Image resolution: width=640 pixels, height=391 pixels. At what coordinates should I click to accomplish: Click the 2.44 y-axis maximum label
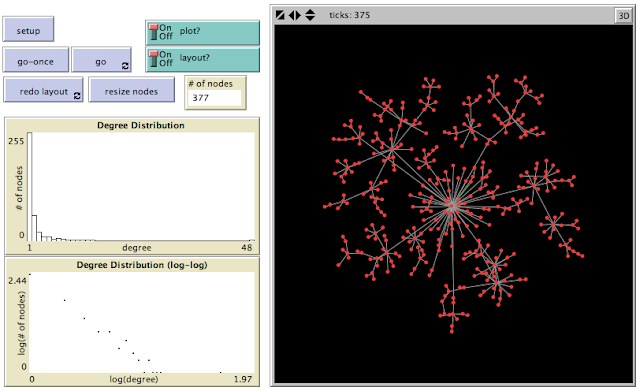17,280
